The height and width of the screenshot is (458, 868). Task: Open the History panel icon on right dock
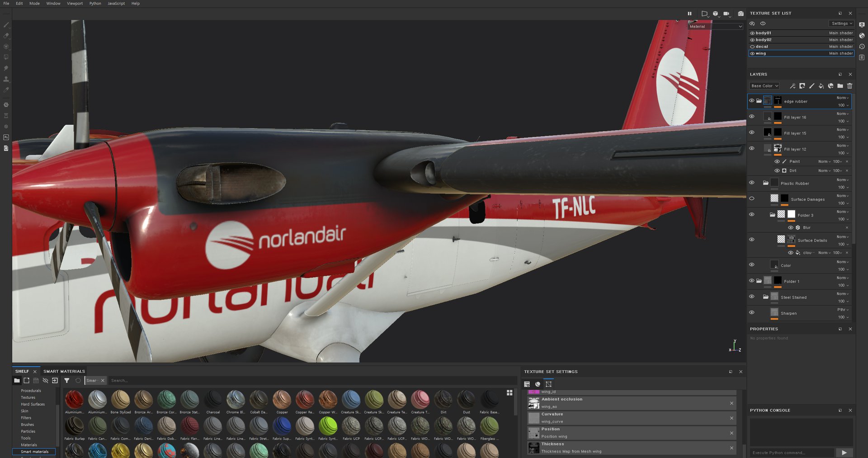862,47
